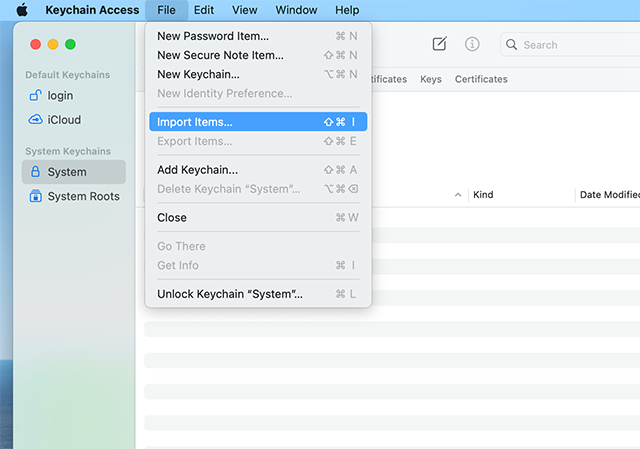
Task: Click the Kind column header
Action: click(x=483, y=195)
